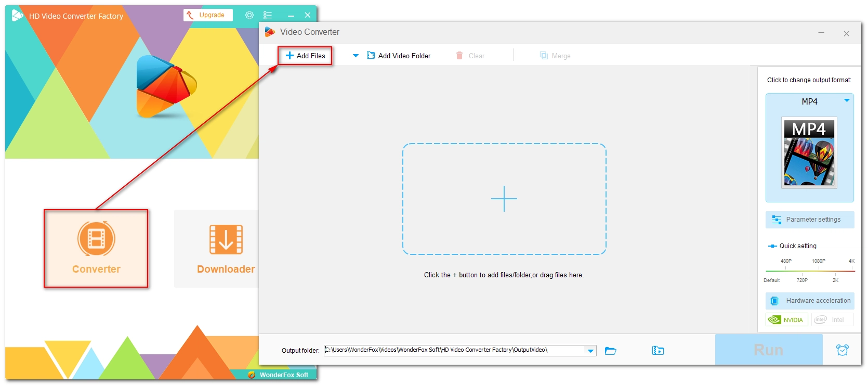Click the MP4 output format thumbnail
This screenshot has width=868, height=385.
(809, 152)
